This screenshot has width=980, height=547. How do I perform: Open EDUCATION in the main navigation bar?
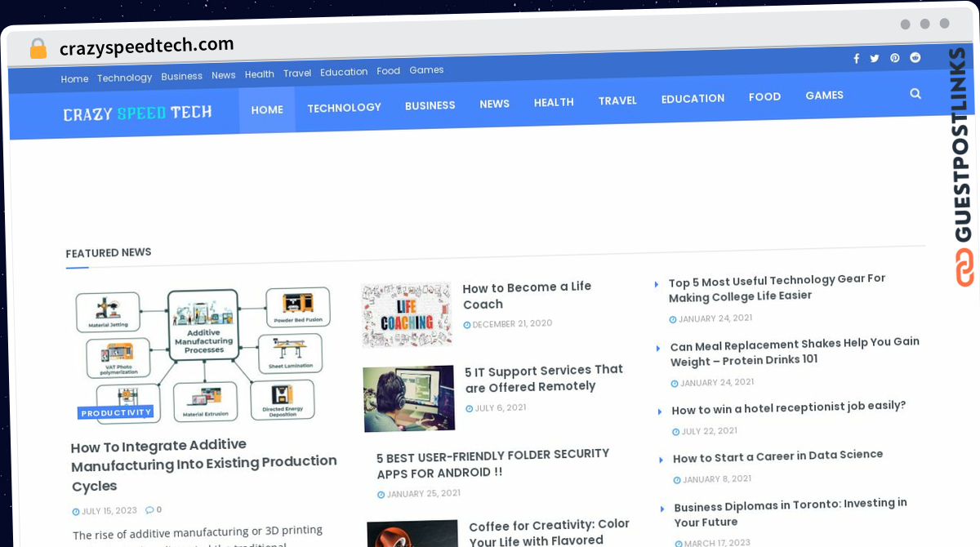693,98
